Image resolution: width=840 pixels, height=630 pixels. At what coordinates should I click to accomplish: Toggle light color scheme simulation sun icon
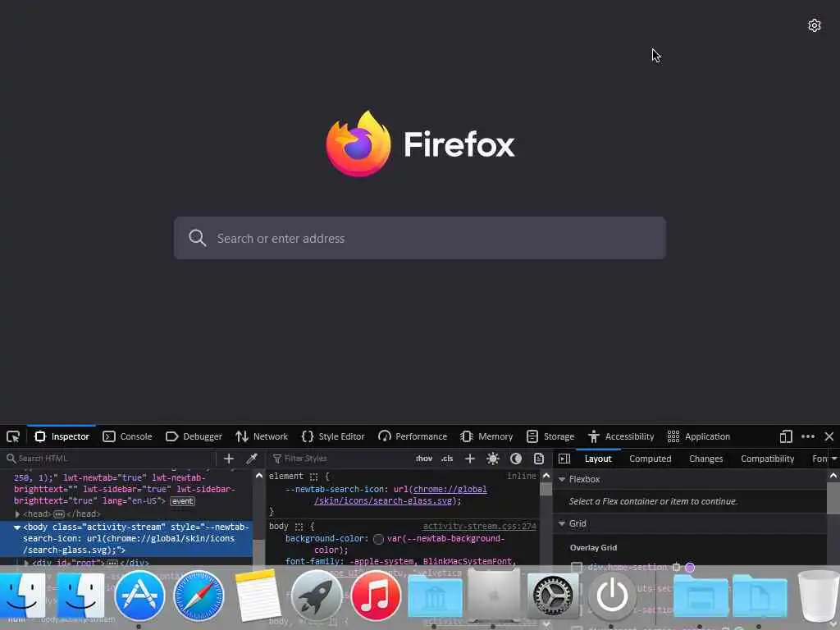pos(493,459)
